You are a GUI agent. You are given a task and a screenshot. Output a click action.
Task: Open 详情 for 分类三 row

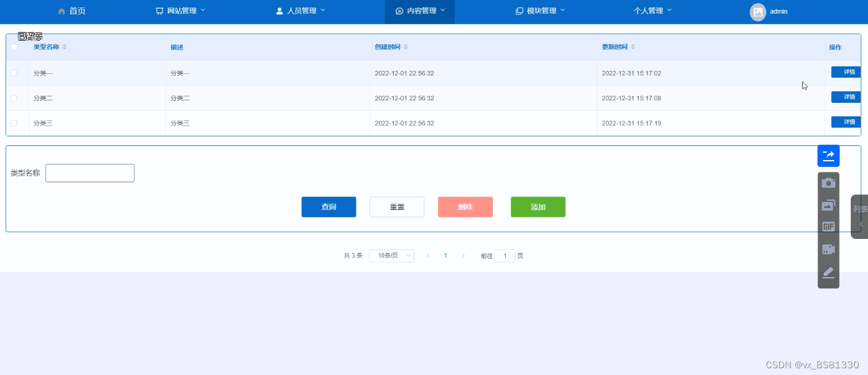click(x=846, y=122)
